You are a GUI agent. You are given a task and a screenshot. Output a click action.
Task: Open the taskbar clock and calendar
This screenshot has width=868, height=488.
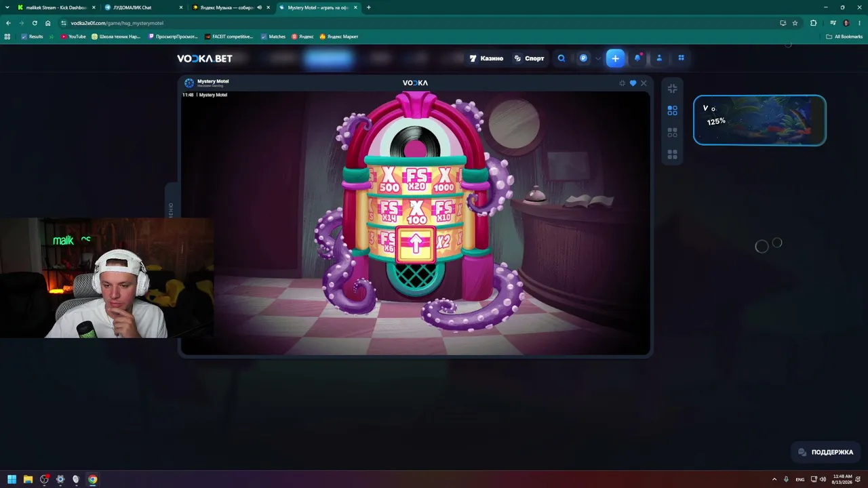tap(842, 479)
